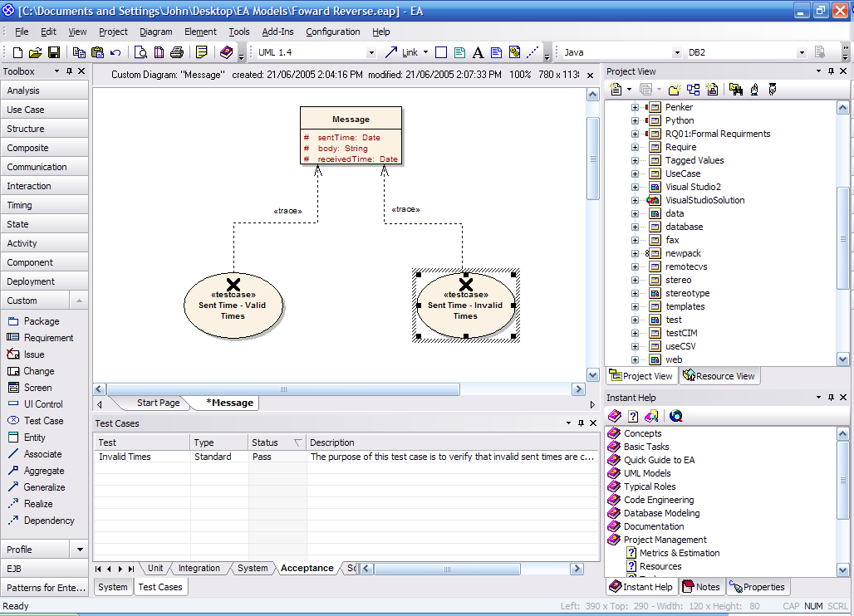Open the UML 1.4 dropdown

[371, 52]
